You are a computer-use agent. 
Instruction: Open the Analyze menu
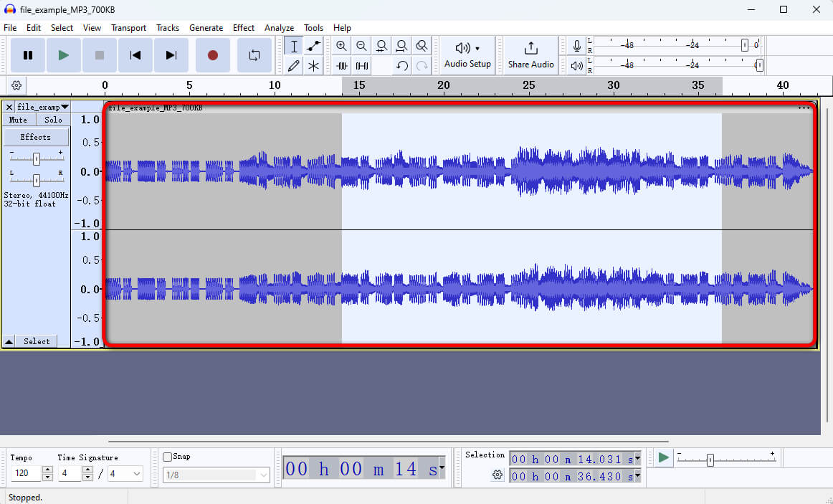point(280,28)
